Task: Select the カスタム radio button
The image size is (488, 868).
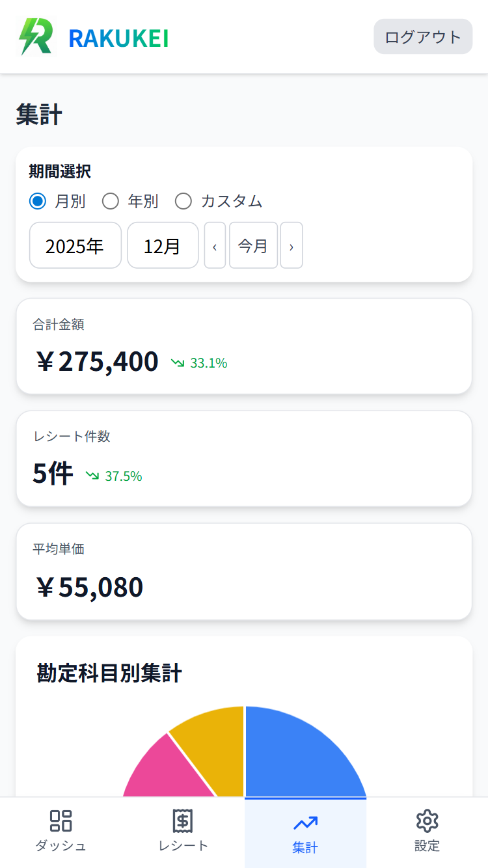Action: (183, 202)
